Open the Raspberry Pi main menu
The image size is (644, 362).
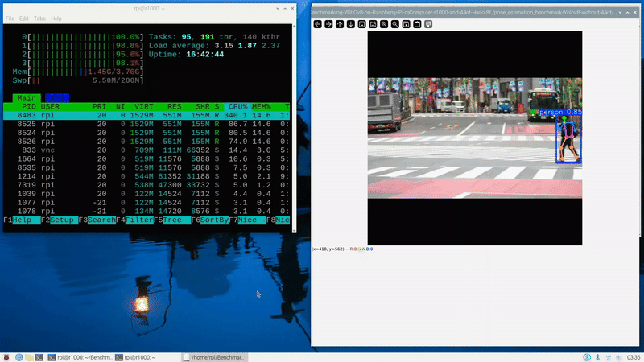pos(6,357)
